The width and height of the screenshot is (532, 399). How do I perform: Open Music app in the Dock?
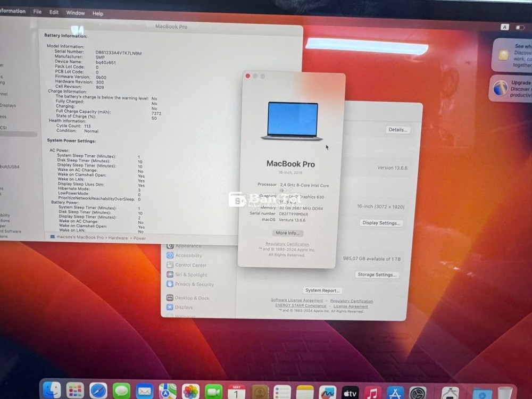click(x=373, y=394)
